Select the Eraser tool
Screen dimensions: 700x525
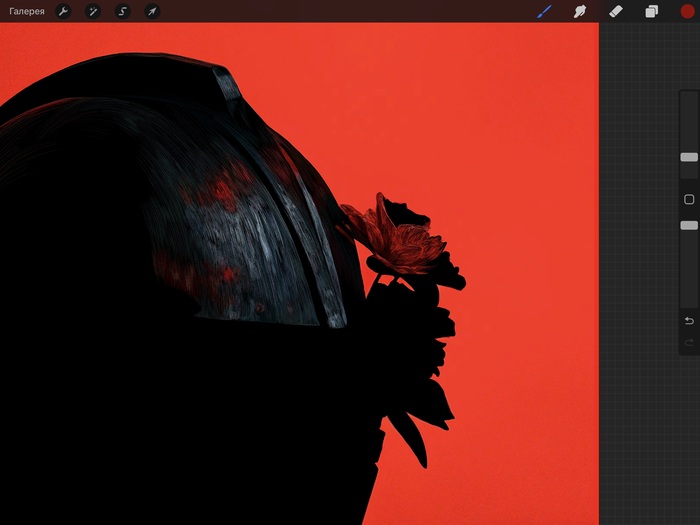pos(615,11)
